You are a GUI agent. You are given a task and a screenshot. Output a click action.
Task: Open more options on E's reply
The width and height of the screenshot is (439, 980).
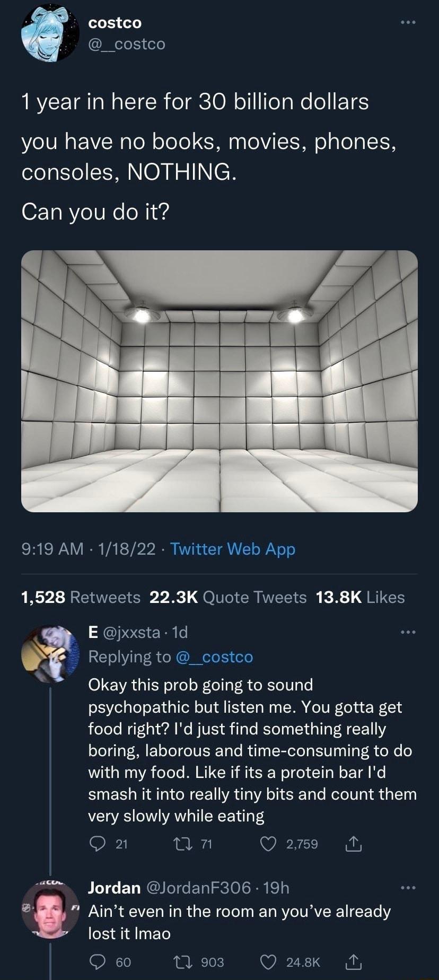(409, 632)
